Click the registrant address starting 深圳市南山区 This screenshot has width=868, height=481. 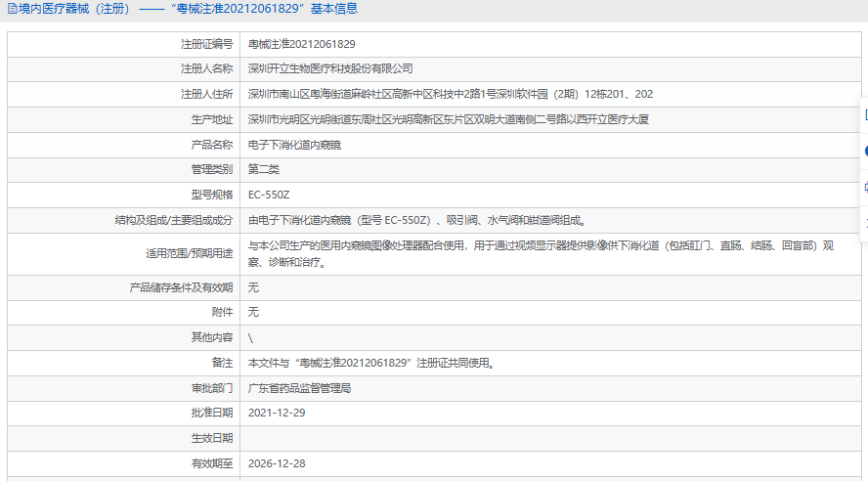click(450, 94)
